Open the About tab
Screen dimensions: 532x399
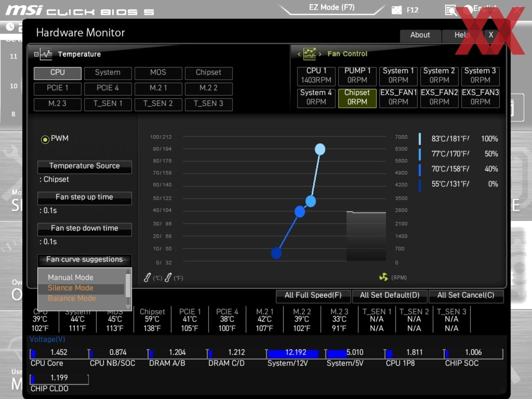421,35
